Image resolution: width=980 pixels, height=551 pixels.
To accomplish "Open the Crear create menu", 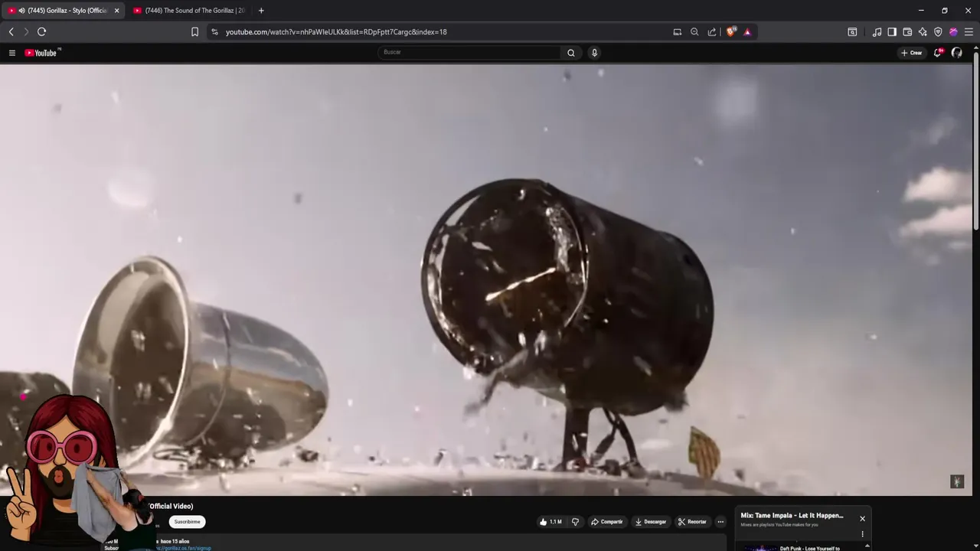I will click(911, 53).
